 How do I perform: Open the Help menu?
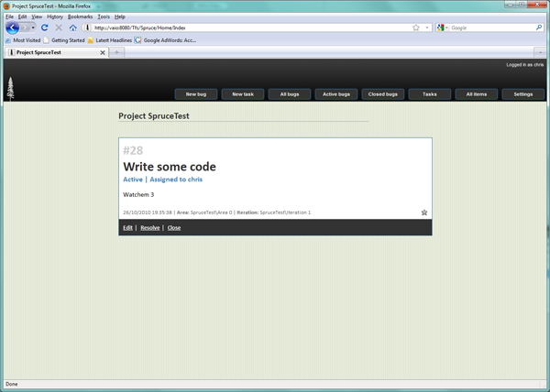(x=119, y=16)
